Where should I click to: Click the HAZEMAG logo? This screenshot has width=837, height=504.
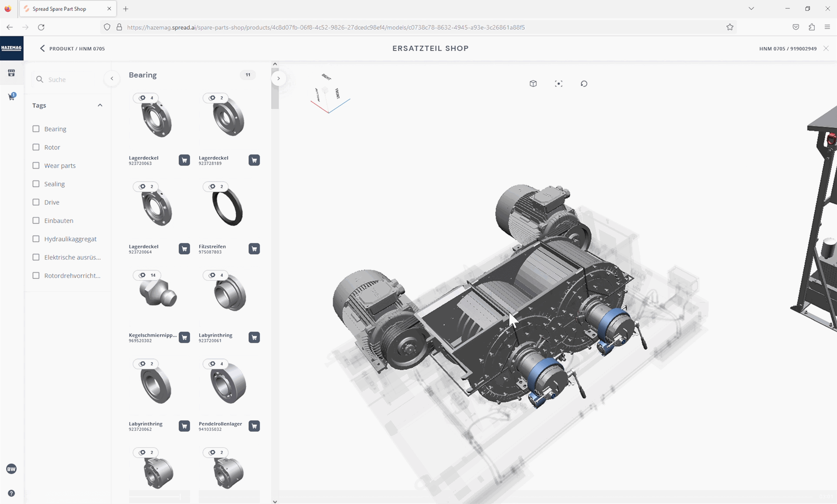(11, 48)
